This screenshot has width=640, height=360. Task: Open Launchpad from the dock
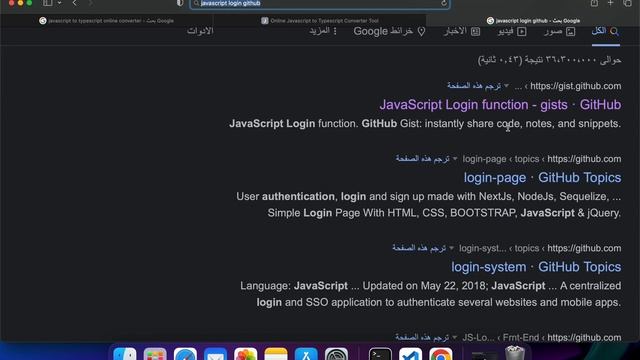155,354
